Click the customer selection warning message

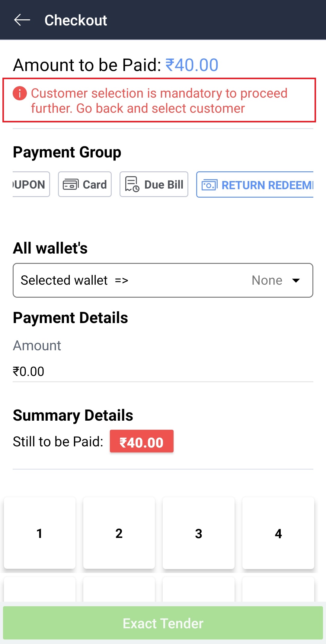159,101
